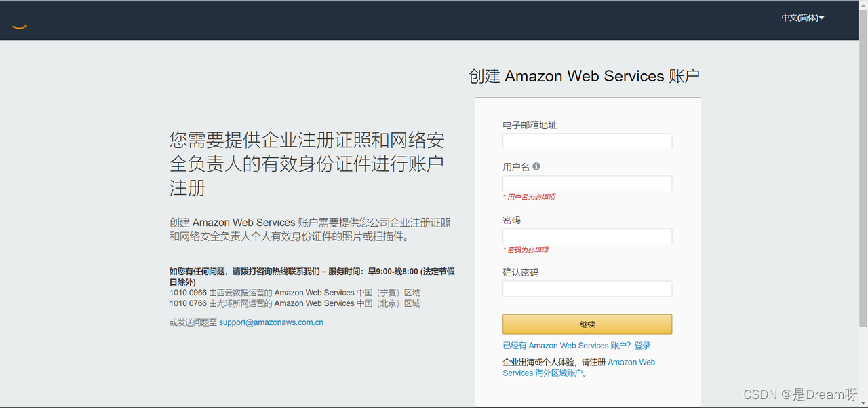Viewport: 868px width, 408px height.
Task: Open the Amazon Web Services 海外区域账户 link
Action: point(578,368)
